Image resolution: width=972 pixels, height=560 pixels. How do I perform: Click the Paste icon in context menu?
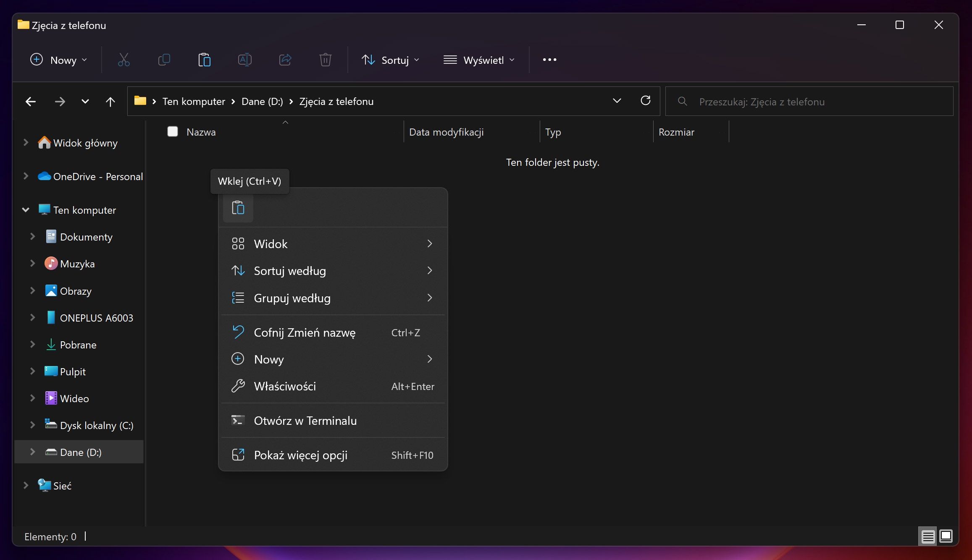238,208
